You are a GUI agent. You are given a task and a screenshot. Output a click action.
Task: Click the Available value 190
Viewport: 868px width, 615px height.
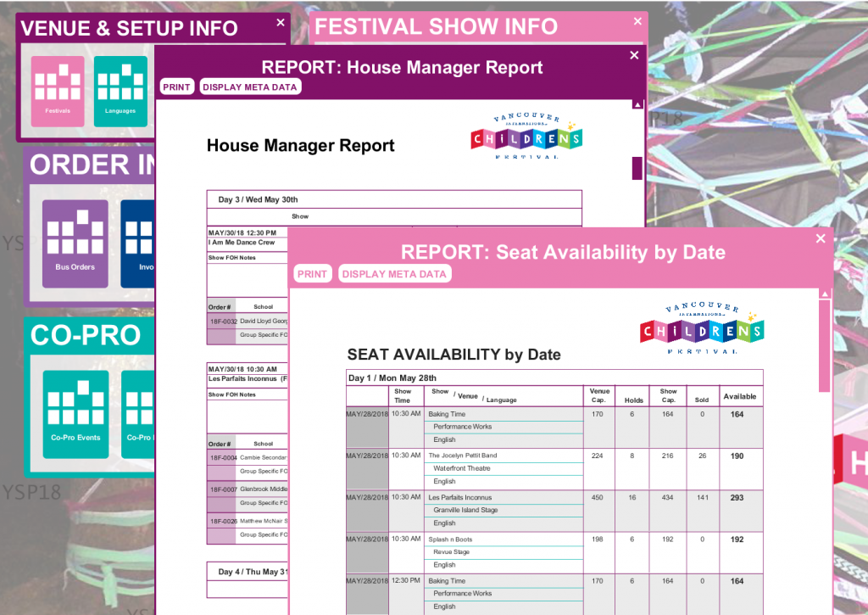[737, 456]
